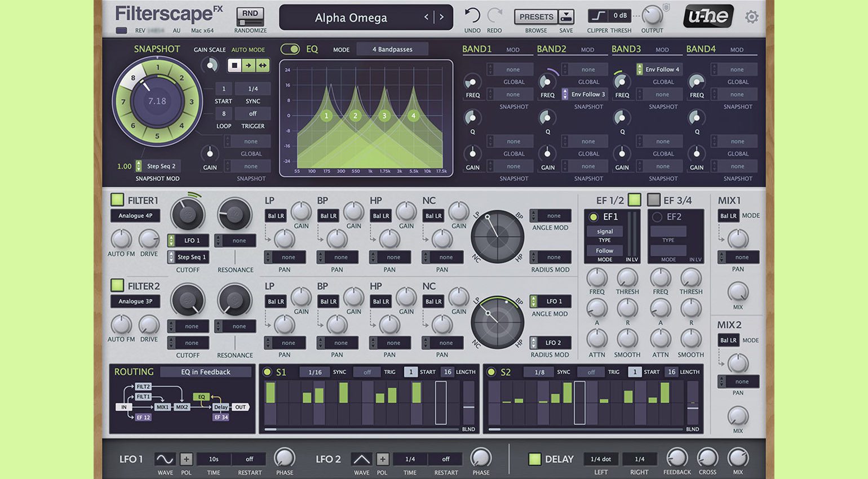Open the PRESETS browser
This screenshot has width=868, height=479.
tap(536, 17)
